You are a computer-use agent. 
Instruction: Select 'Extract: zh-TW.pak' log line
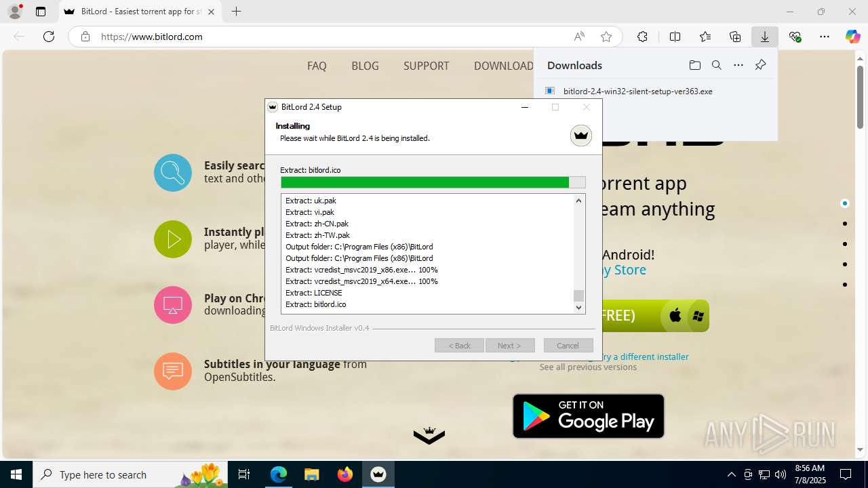(x=317, y=235)
